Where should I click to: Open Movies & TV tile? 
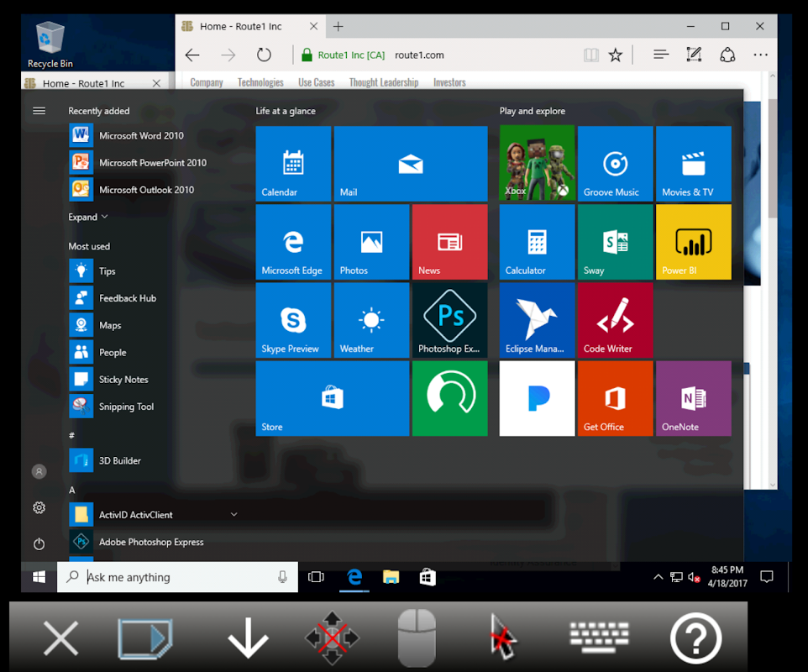click(x=694, y=163)
